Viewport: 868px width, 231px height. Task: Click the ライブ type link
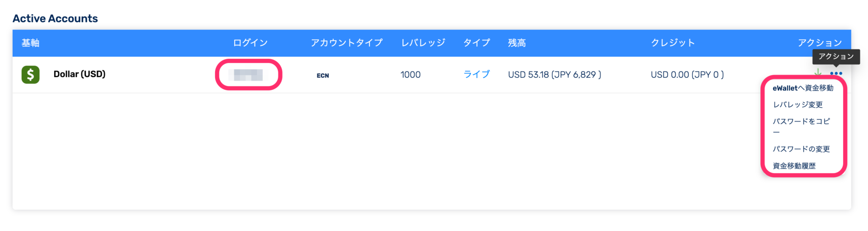[476, 74]
